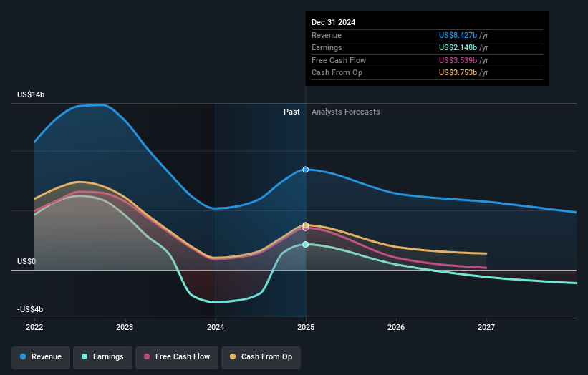588x375 pixels.
Task: Click the 2023 x-axis label
Action: coord(125,327)
